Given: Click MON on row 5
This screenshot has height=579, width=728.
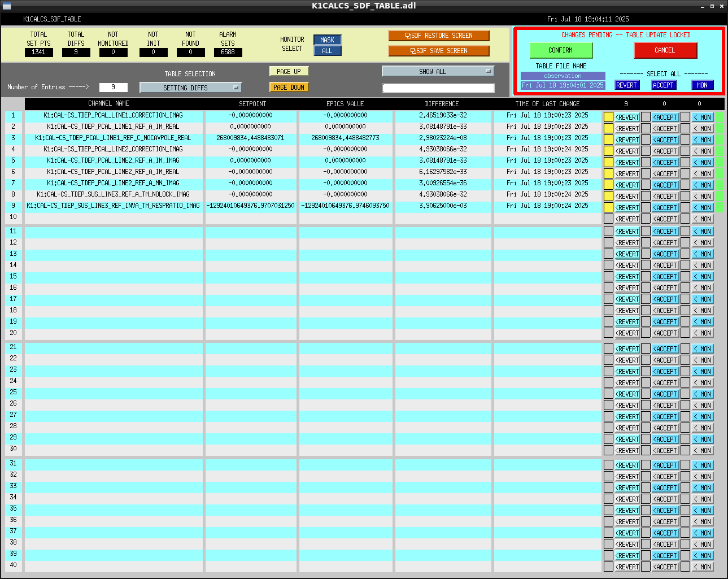Looking at the screenshot, I should [x=703, y=162].
